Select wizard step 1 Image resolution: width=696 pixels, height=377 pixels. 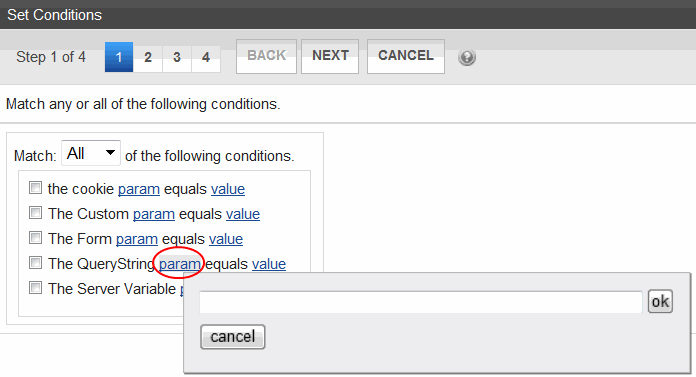tap(119, 57)
